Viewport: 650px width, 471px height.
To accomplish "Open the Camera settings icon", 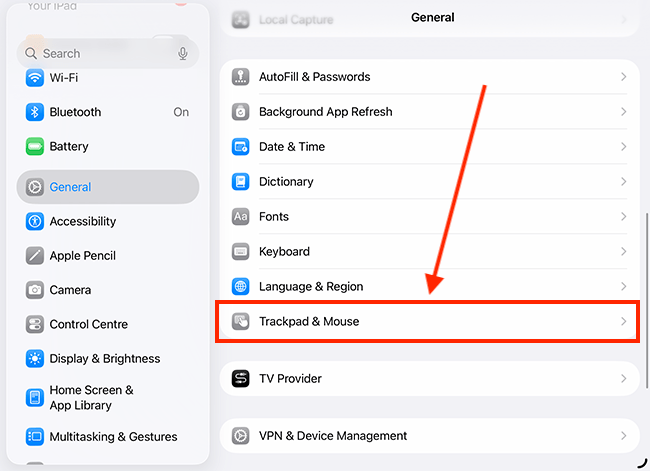I will tap(35, 290).
